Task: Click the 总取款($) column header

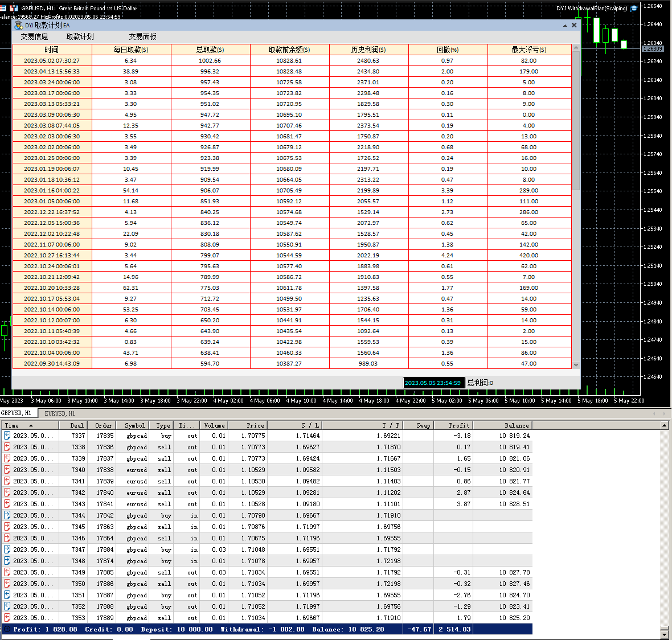Action: (x=211, y=50)
